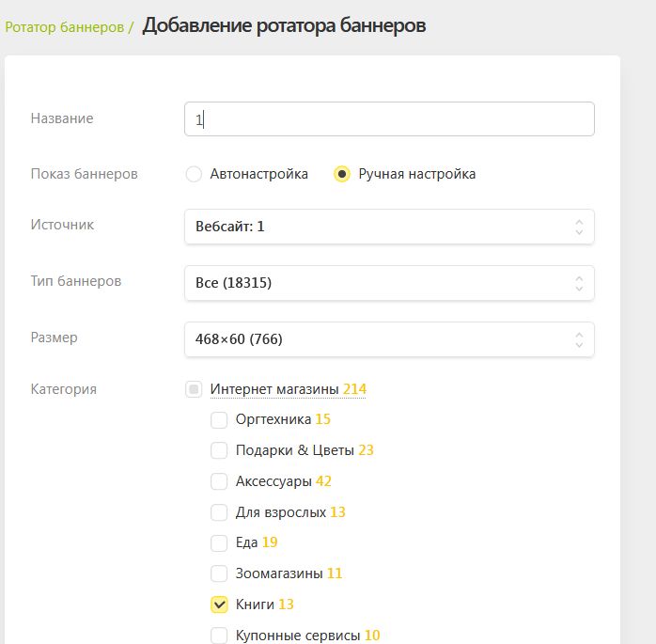Open the Источник dropdown
This screenshot has width=656, height=644.
[389, 227]
